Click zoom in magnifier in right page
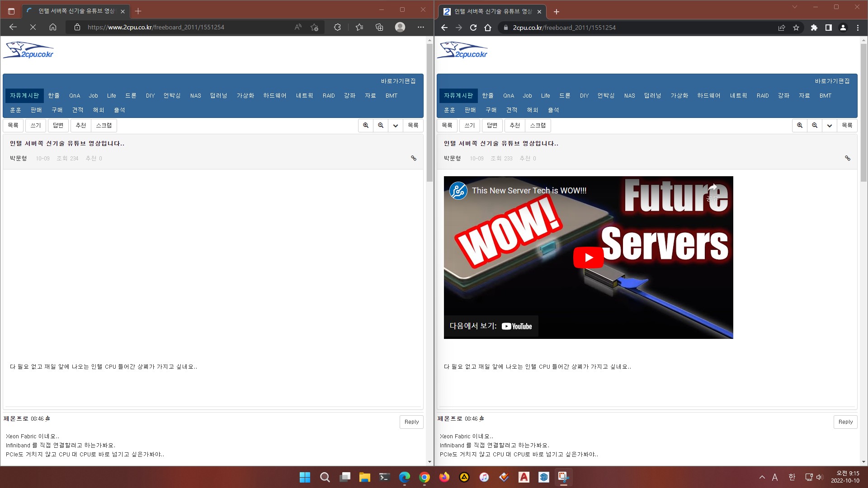Screen dimensions: 868x488 coord(800,125)
